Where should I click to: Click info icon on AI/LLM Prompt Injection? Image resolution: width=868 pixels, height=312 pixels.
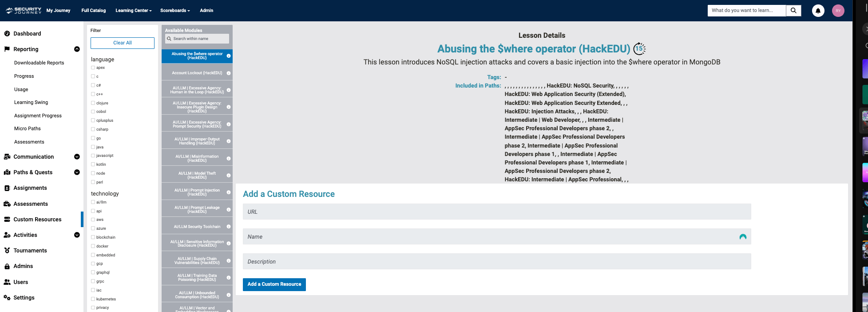(x=229, y=192)
